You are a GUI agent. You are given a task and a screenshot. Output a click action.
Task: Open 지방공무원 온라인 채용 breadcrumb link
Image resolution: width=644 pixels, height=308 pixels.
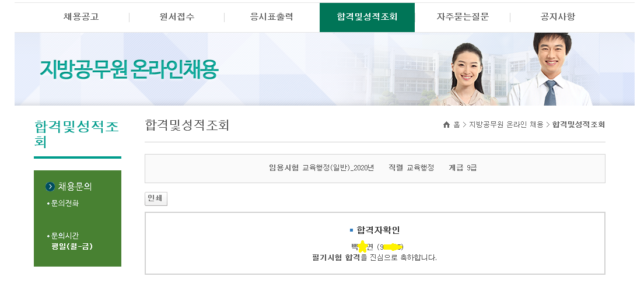[506, 125]
